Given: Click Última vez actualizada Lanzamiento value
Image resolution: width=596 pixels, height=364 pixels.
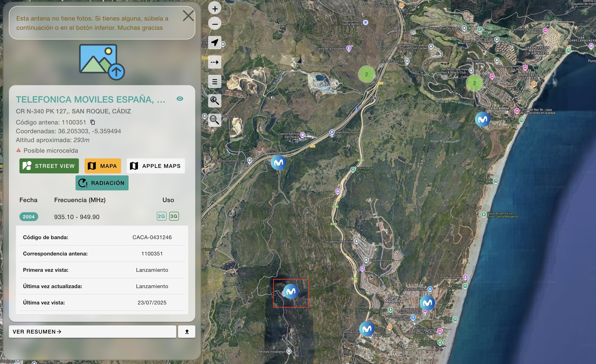Looking at the screenshot, I should point(152,286).
